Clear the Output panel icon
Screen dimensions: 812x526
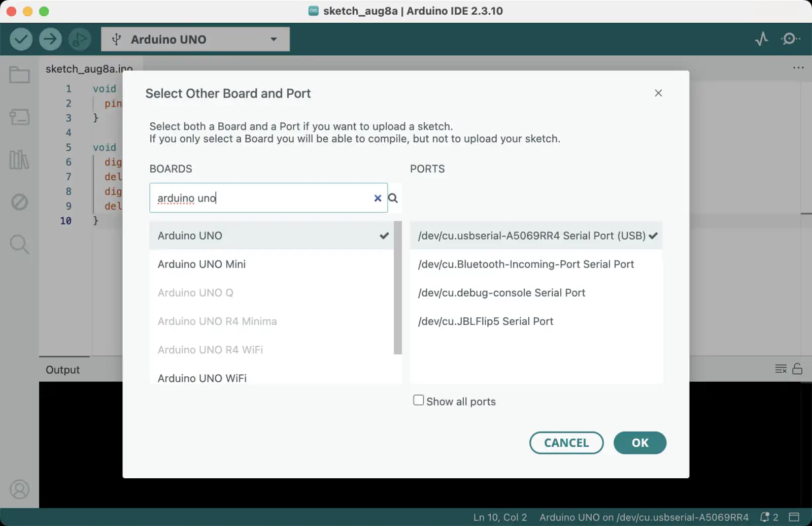(x=781, y=369)
